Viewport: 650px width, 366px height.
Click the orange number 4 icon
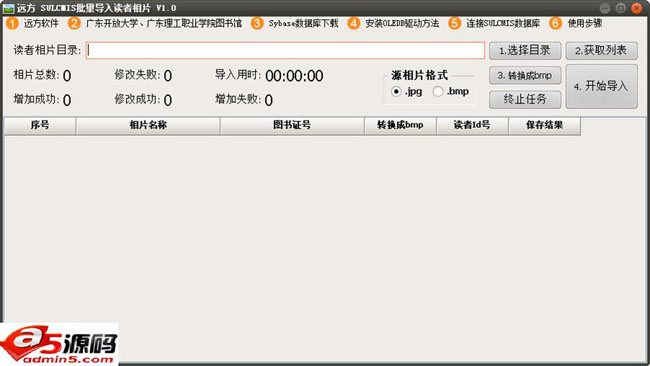(354, 23)
